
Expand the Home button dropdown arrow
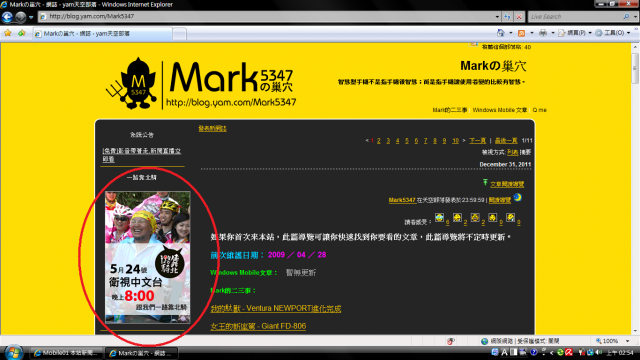[511, 33]
